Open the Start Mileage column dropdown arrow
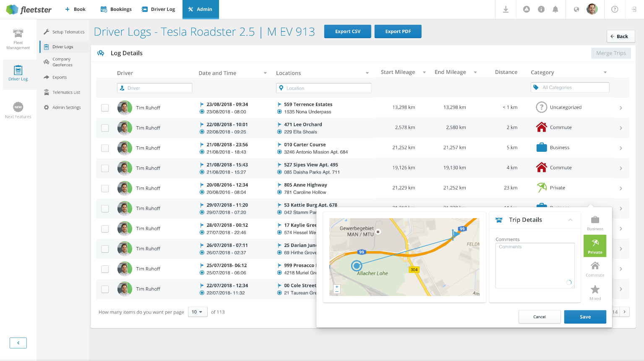Image resolution: width=644 pixels, height=361 pixels. 424,73
